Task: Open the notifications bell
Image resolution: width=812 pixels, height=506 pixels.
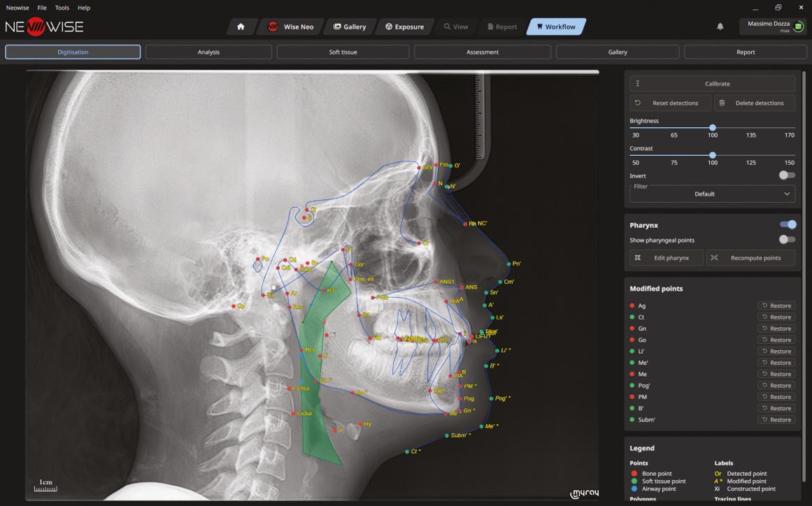Action: tap(720, 27)
